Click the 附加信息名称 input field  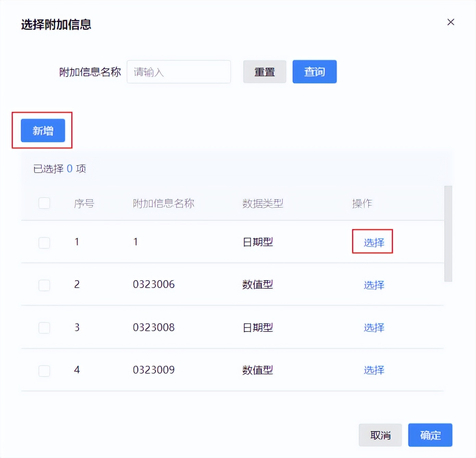pyautogui.click(x=178, y=72)
